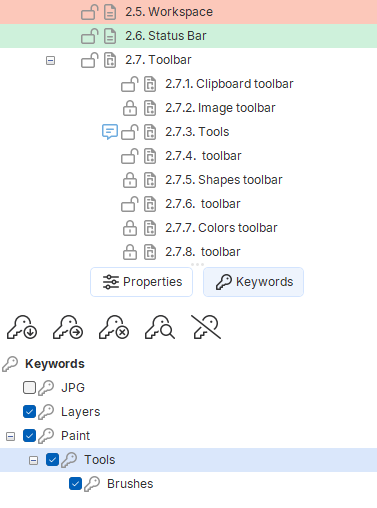This screenshot has width=377, height=508.
Task: Select the 2.7. Toolbar topic
Action: click(x=158, y=60)
